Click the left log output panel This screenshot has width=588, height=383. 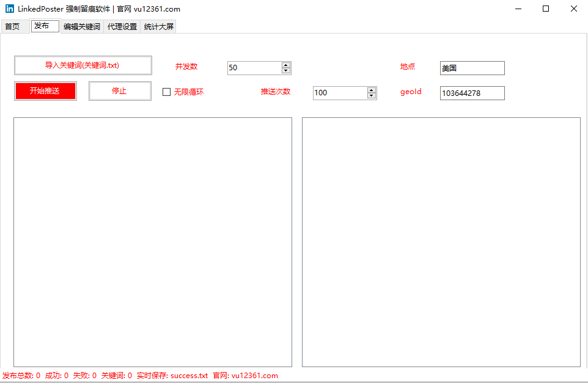coord(153,242)
